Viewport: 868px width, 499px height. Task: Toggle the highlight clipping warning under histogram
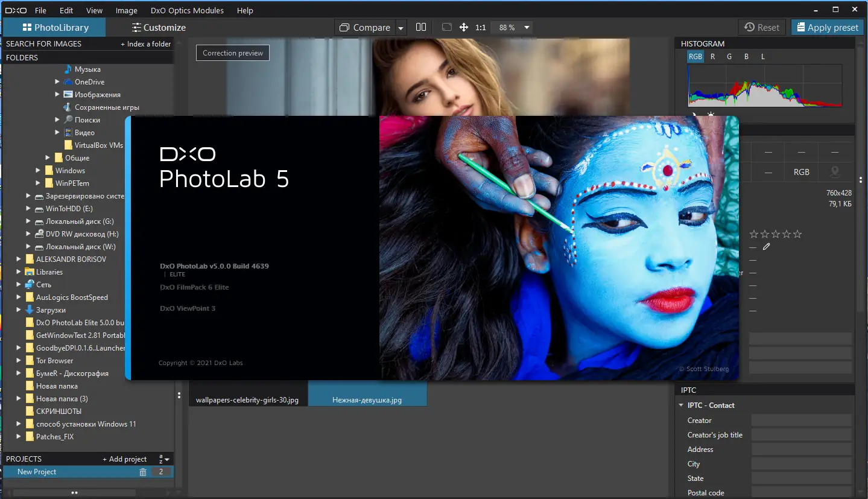pyautogui.click(x=710, y=113)
